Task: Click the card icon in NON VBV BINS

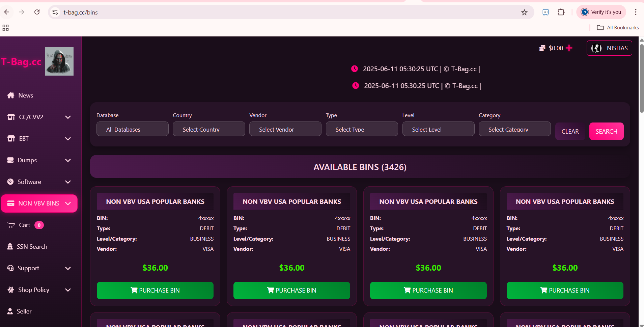Action: [11, 203]
